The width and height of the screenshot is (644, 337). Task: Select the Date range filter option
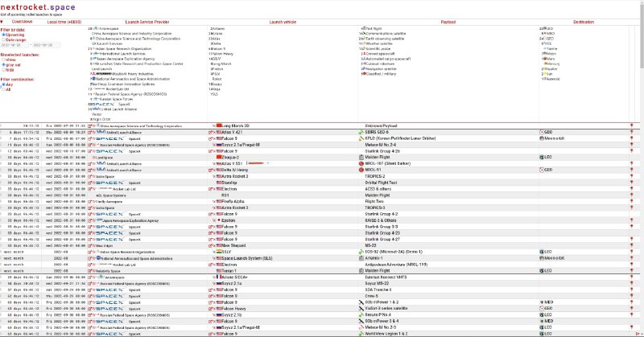pos(4,40)
